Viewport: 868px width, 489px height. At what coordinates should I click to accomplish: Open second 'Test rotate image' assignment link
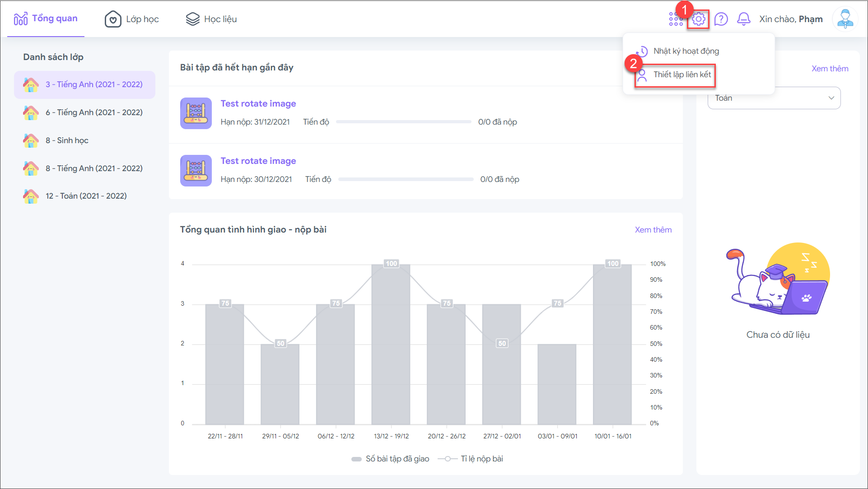point(258,161)
